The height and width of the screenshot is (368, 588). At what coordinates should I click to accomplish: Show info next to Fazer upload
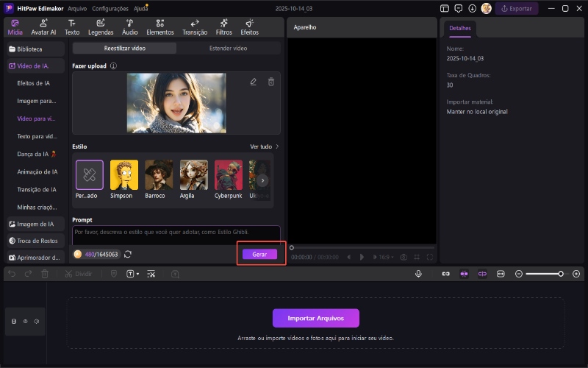coord(113,66)
